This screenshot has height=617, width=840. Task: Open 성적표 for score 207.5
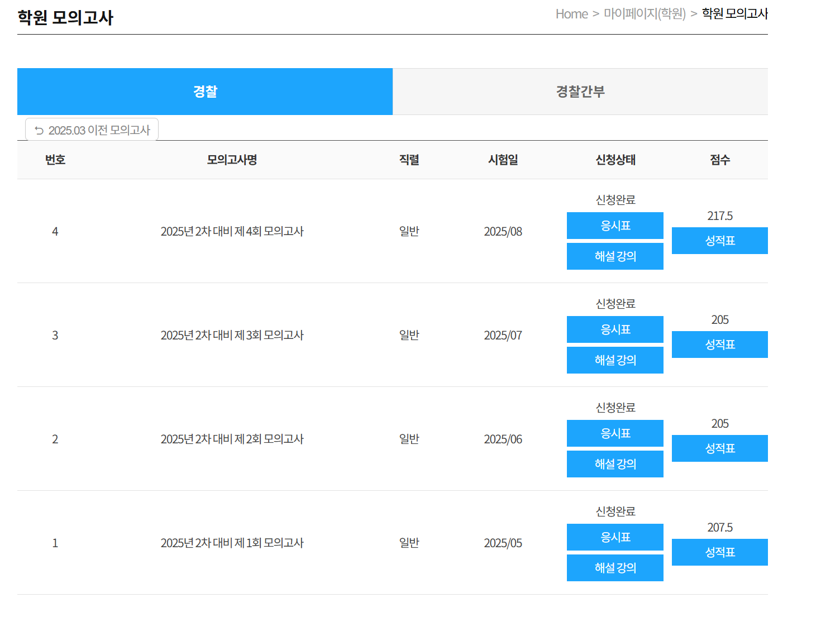[720, 552]
